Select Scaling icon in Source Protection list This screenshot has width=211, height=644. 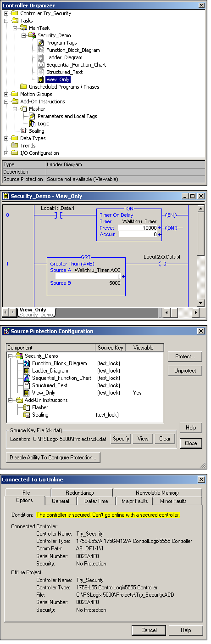(27, 415)
